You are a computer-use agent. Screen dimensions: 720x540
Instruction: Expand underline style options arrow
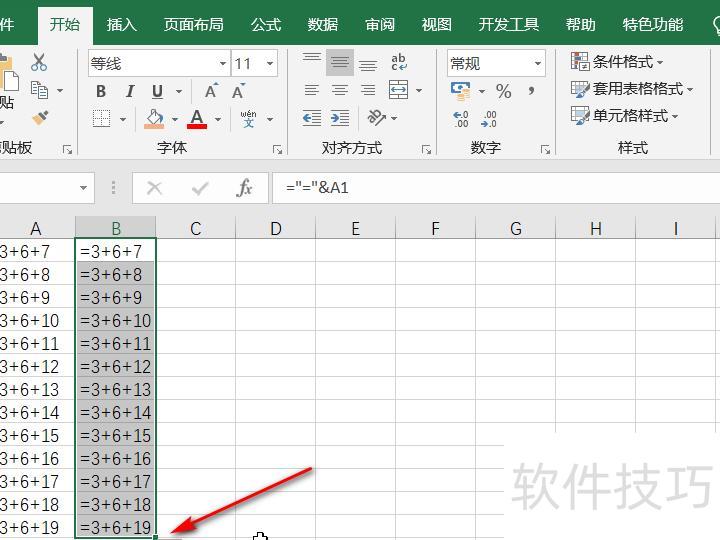(x=179, y=91)
